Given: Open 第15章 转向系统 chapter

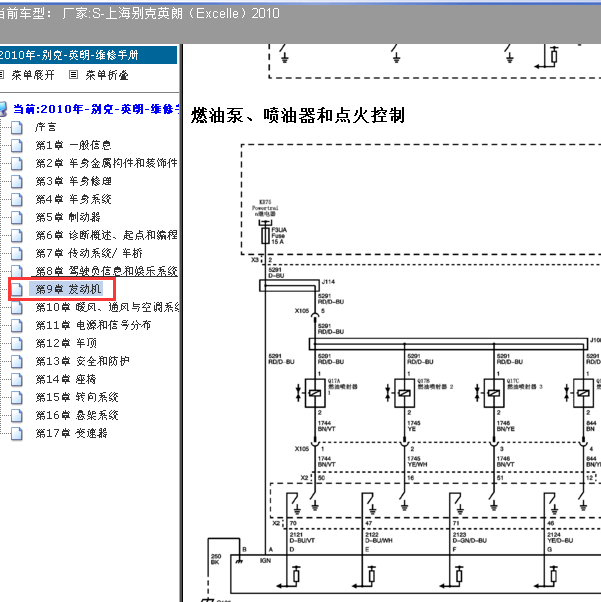Looking at the screenshot, I should (77, 397).
